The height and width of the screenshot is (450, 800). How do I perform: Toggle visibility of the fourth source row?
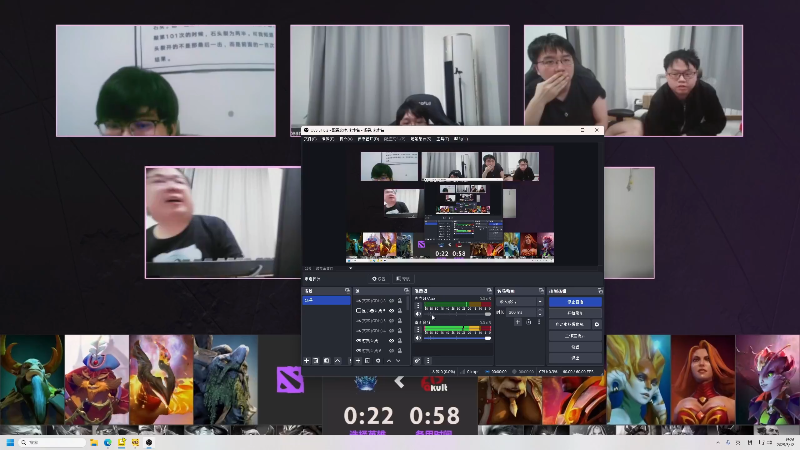tap(391, 331)
